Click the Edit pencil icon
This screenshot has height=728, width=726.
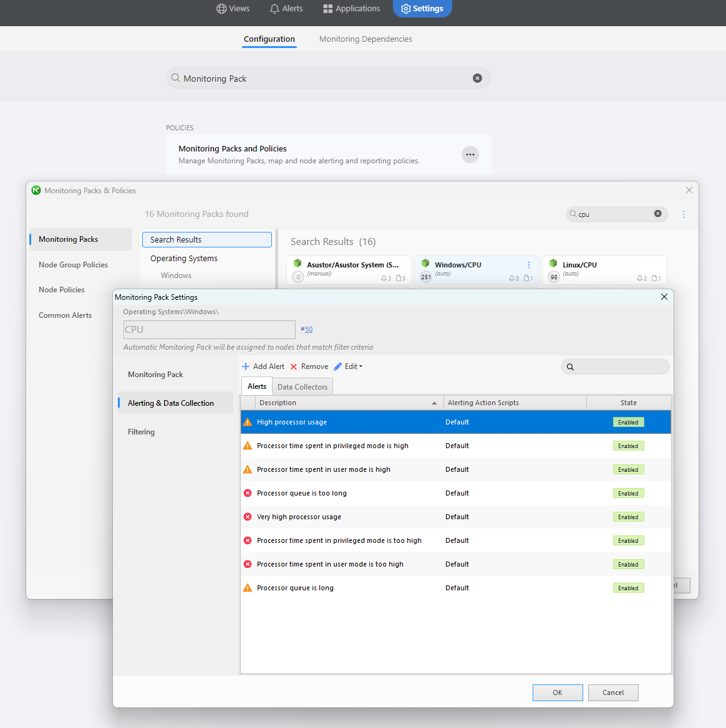(x=336, y=366)
